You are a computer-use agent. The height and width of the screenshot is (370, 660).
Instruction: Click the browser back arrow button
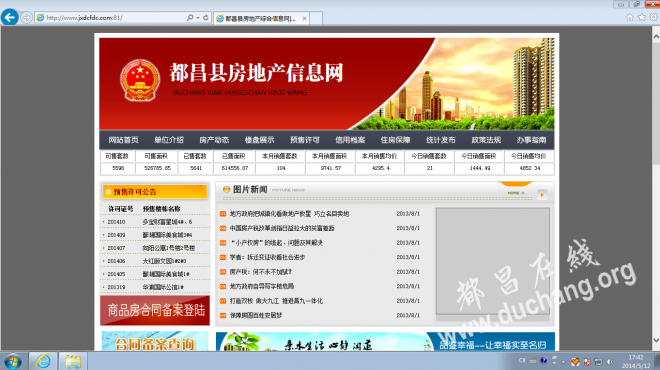pyautogui.click(x=10, y=17)
